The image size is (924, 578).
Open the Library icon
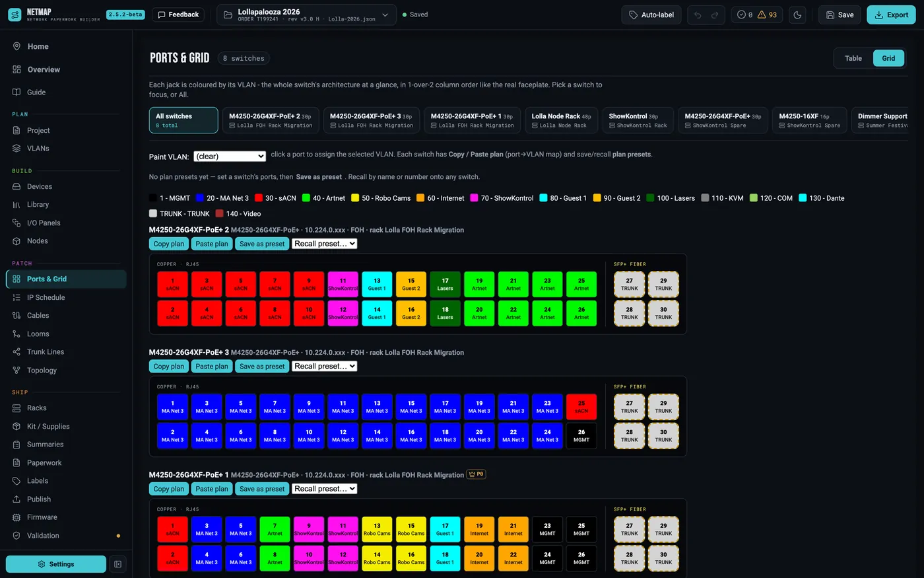click(x=16, y=205)
